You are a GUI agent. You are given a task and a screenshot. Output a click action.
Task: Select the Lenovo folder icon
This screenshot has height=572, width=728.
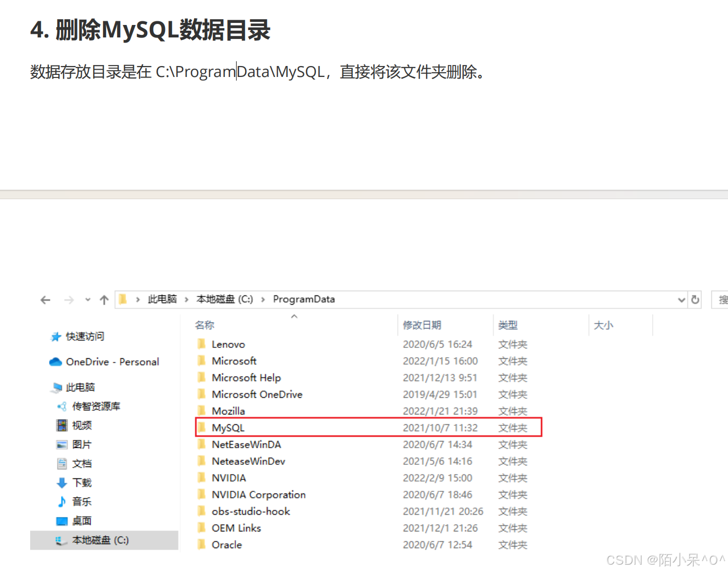coord(201,344)
